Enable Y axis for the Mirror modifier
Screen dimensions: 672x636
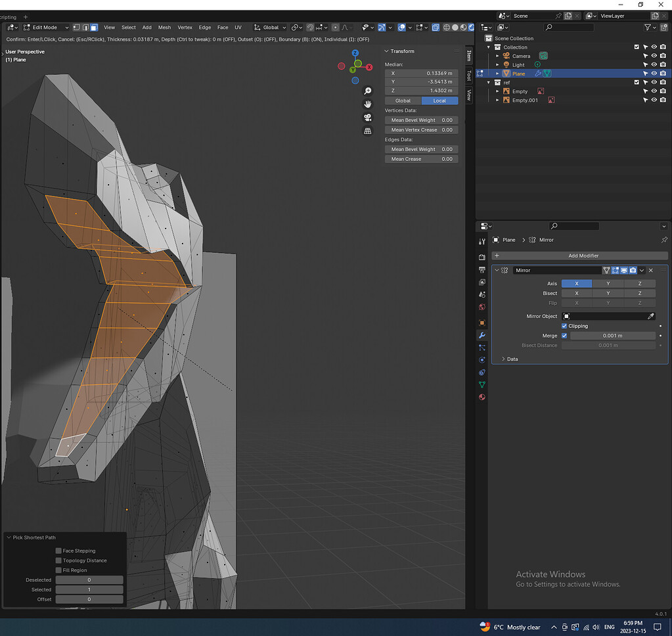click(608, 283)
